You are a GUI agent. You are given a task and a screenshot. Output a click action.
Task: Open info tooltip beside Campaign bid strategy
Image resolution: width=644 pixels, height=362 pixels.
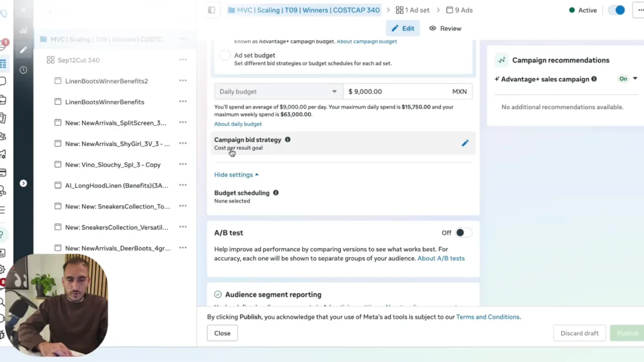tap(288, 139)
